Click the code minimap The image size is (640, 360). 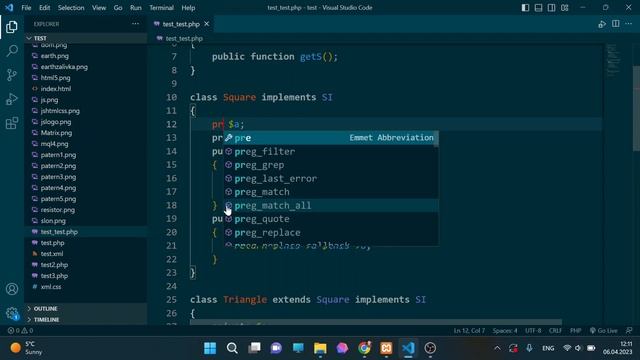pos(613,60)
